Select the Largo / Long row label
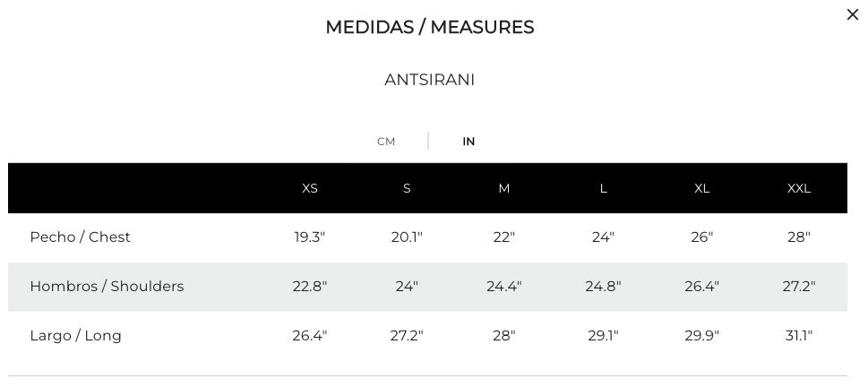 point(76,336)
